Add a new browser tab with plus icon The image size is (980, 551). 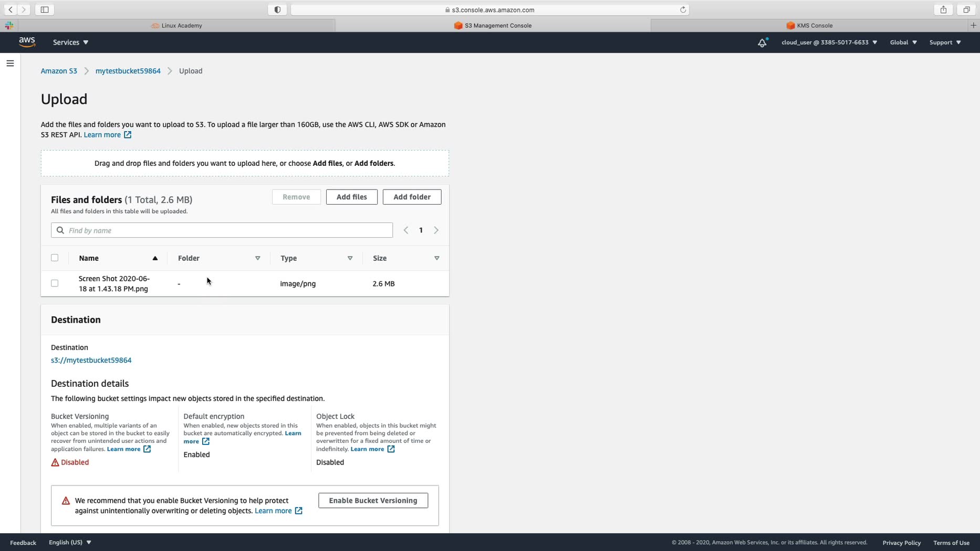(x=973, y=25)
